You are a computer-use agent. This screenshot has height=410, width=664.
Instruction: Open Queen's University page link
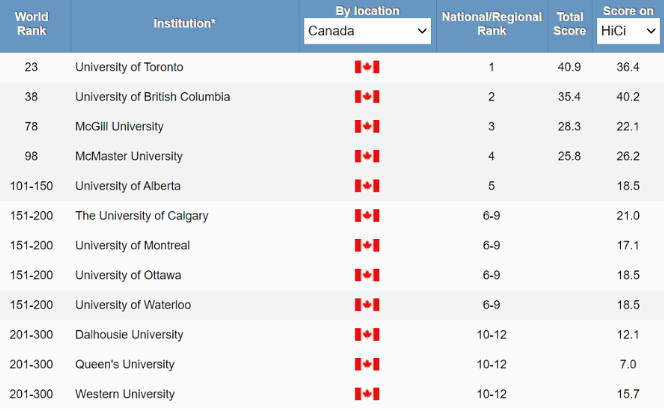[x=125, y=364]
